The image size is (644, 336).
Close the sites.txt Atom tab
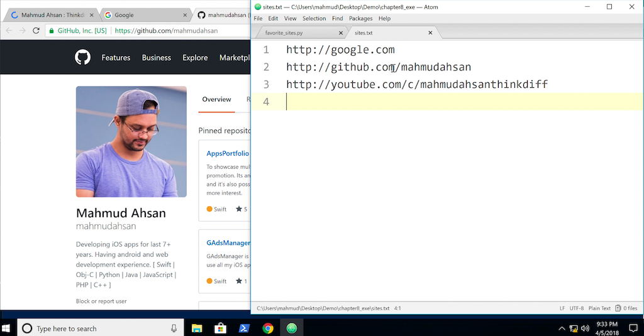[x=430, y=33]
